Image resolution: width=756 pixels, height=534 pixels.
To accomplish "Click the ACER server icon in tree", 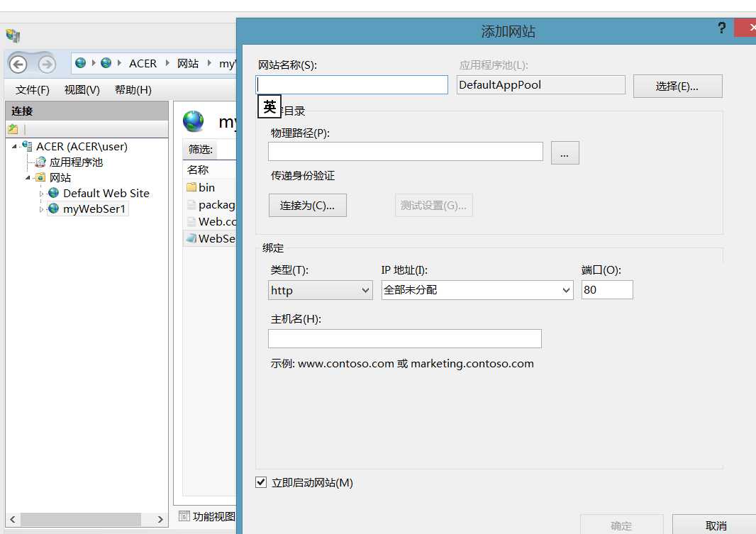I will tap(28, 146).
